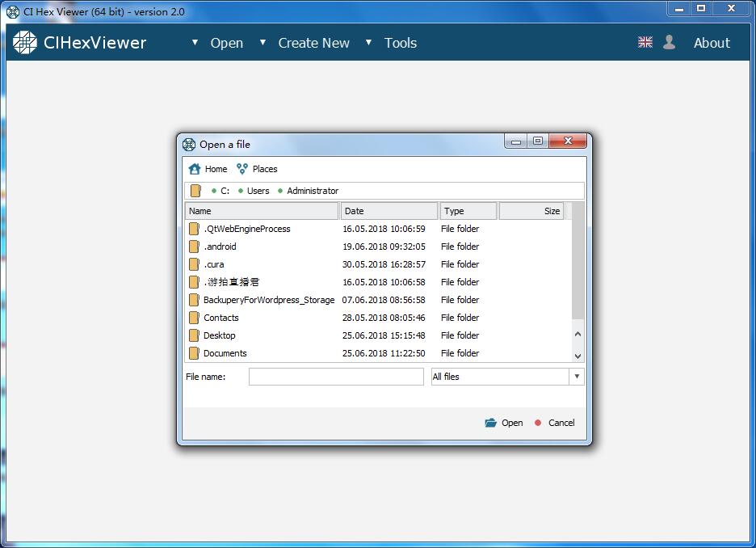Select the .android folder icon
Viewport: 756px width, 548px height.
click(194, 247)
